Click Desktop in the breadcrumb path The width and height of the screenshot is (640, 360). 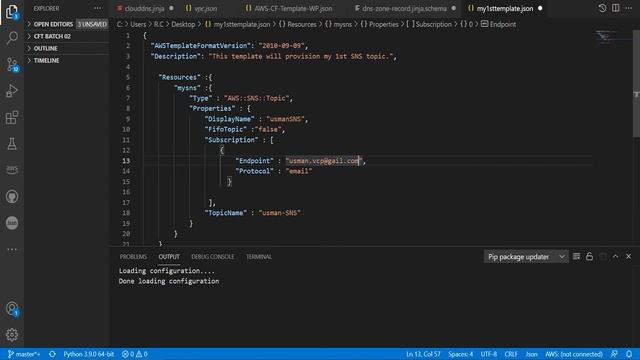tap(183, 24)
